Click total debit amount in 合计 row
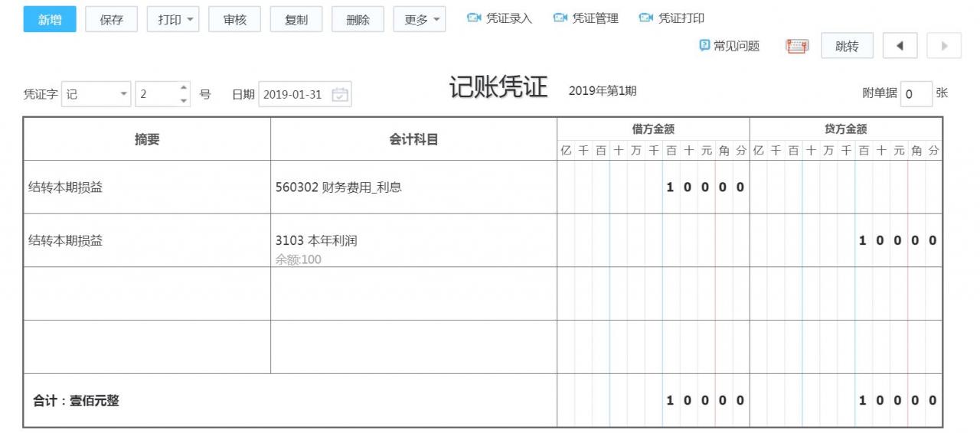Screen dimensions: 980x433 [653, 400]
